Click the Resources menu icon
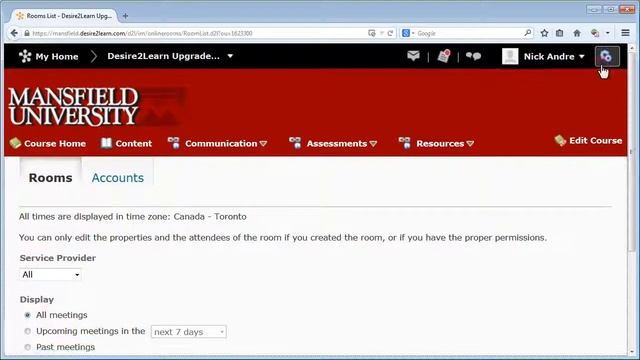 404,143
